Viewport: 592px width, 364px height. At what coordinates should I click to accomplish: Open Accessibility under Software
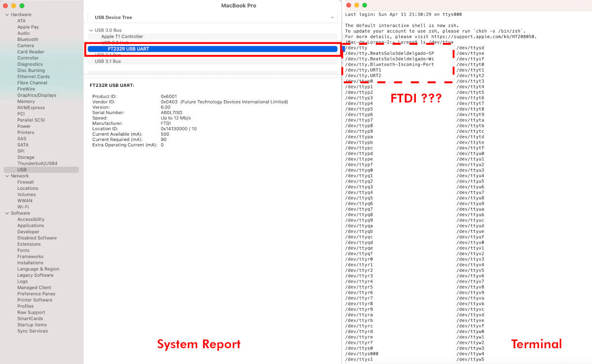[x=31, y=219]
